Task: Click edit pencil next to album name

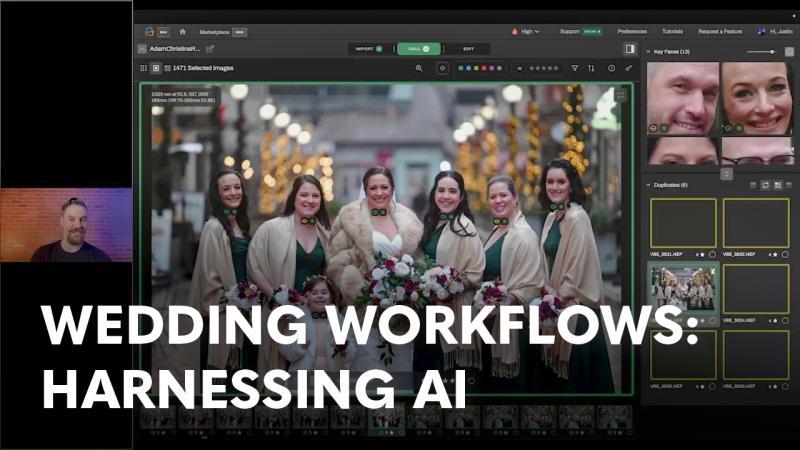Action: click(x=210, y=48)
